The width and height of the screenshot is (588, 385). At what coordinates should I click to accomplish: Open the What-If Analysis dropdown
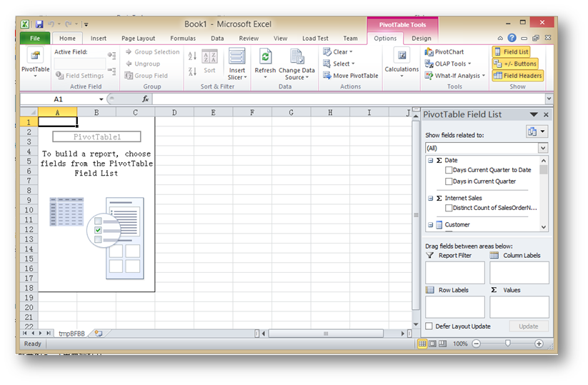click(x=455, y=76)
